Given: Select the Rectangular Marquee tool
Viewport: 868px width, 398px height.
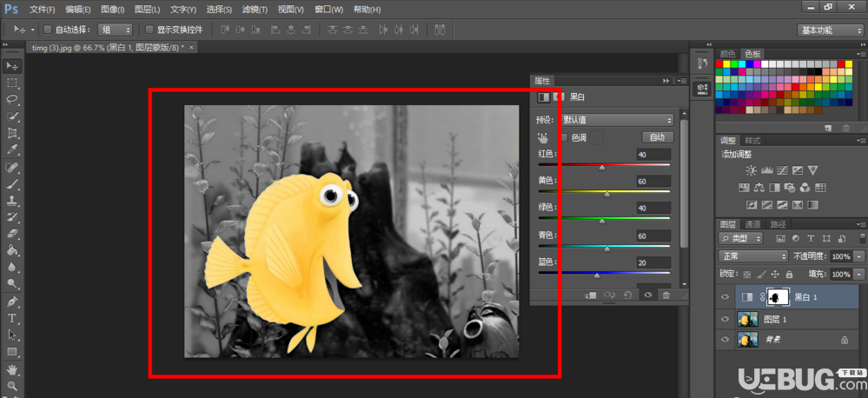Looking at the screenshot, I should pos(11,83).
